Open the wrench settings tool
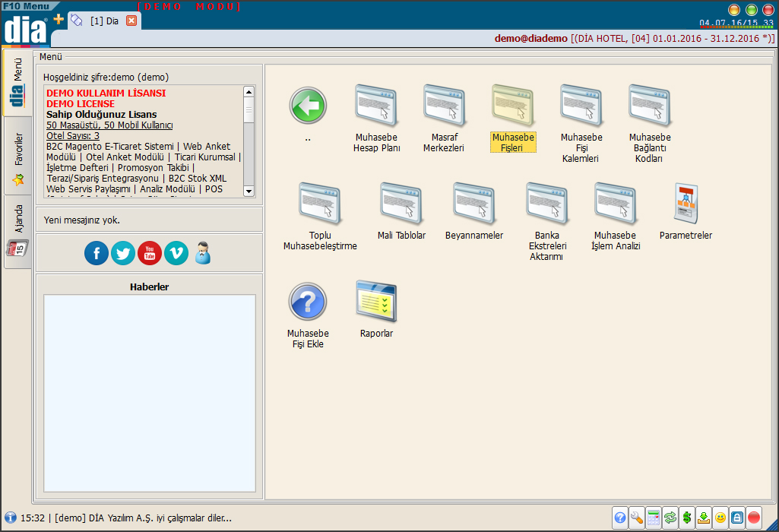The height and width of the screenshot is (532, 779). click(x=636, y=518)
